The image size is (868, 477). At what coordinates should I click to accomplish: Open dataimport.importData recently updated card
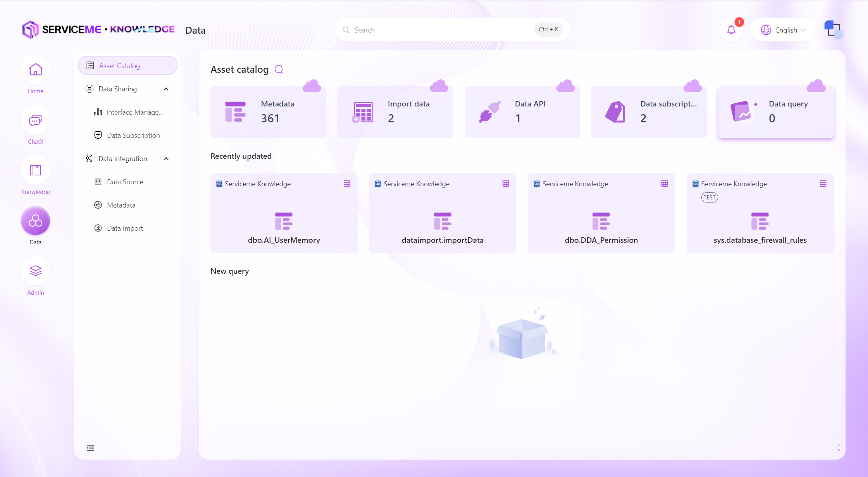coord(443,213)
